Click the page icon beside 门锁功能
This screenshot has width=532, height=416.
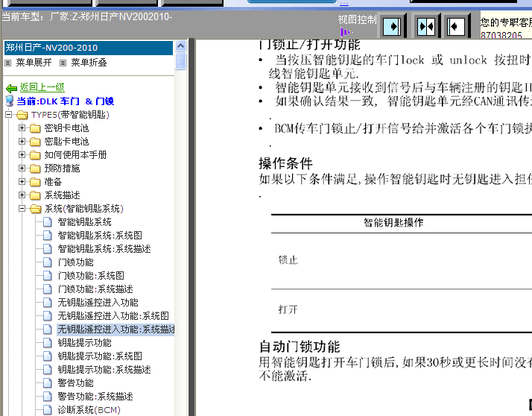[x=48, y=262]
